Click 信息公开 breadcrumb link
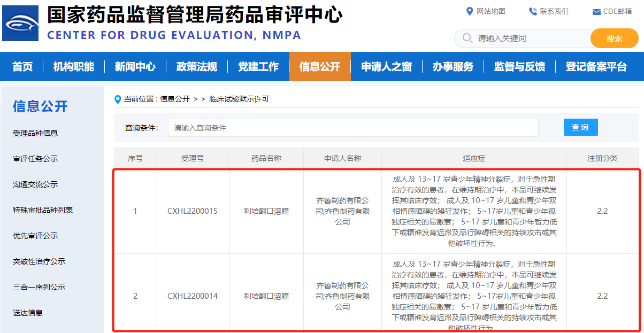644x333 pixels. (x=174, y=99)
